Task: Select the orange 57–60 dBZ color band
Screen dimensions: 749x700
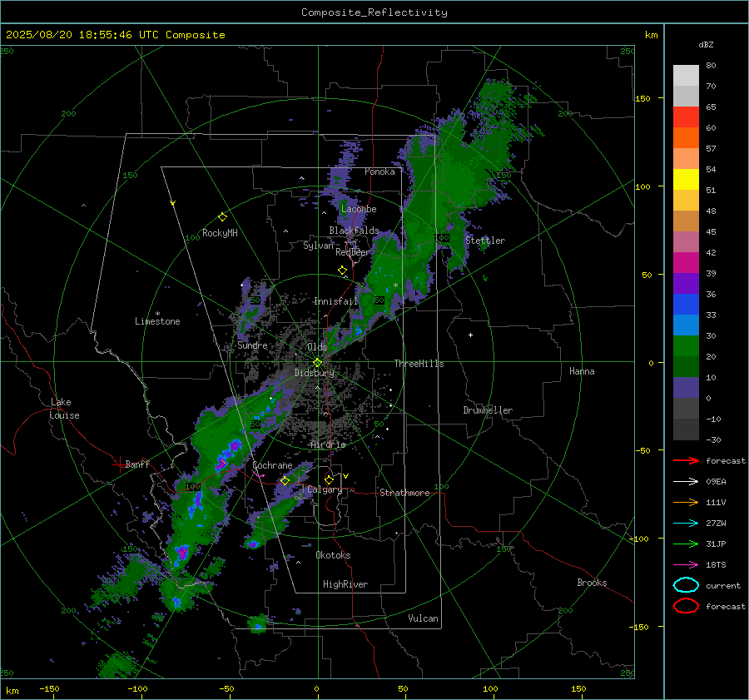Action: 686,138
